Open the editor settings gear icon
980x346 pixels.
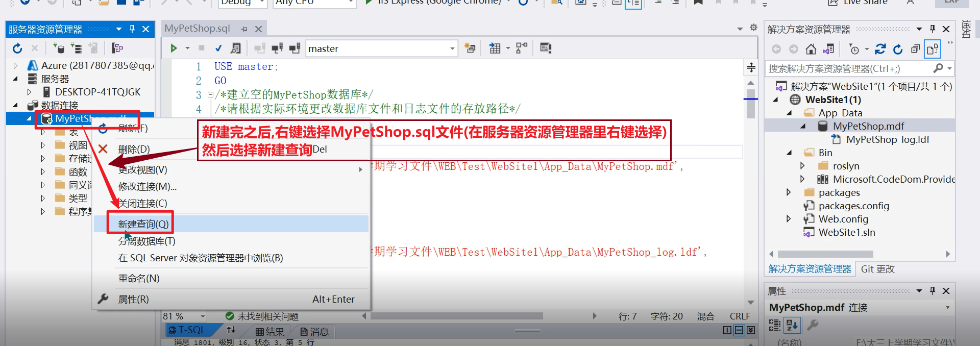point(753,28)
